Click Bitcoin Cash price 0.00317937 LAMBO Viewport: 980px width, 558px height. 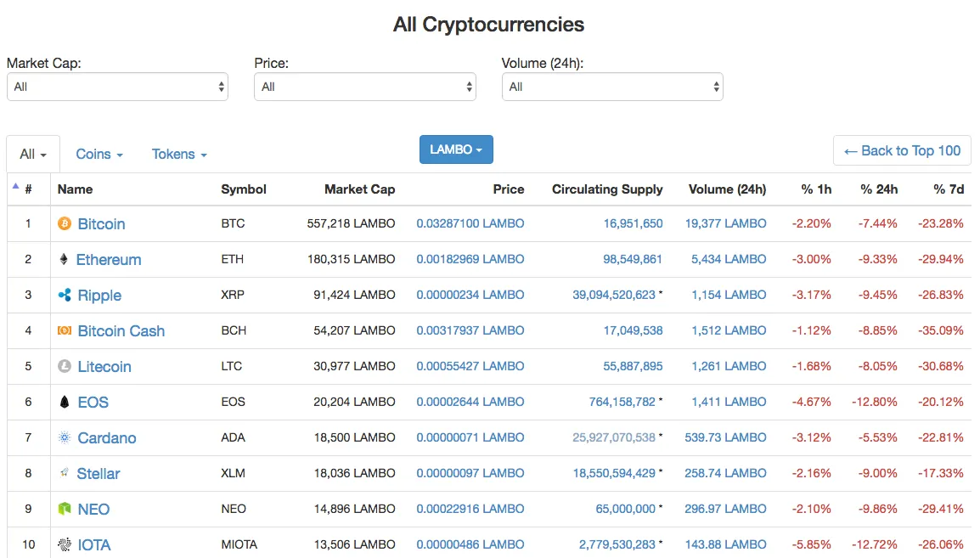(x=470, y=330)
